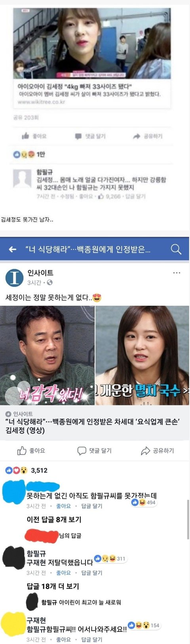This screenshot has height=644, width=190.
Task: Tap the back arrow in the blue header
Action: click(12, 249)
